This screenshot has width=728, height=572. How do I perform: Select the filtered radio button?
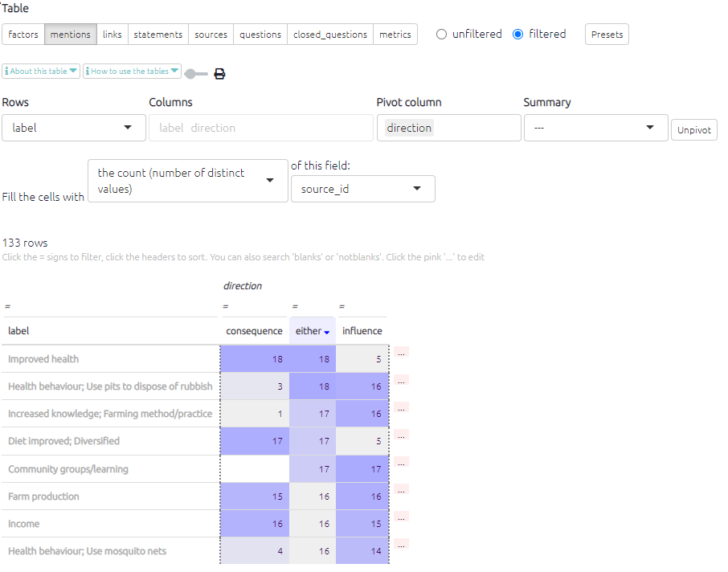pyautogui.click(x=517, y=35)
